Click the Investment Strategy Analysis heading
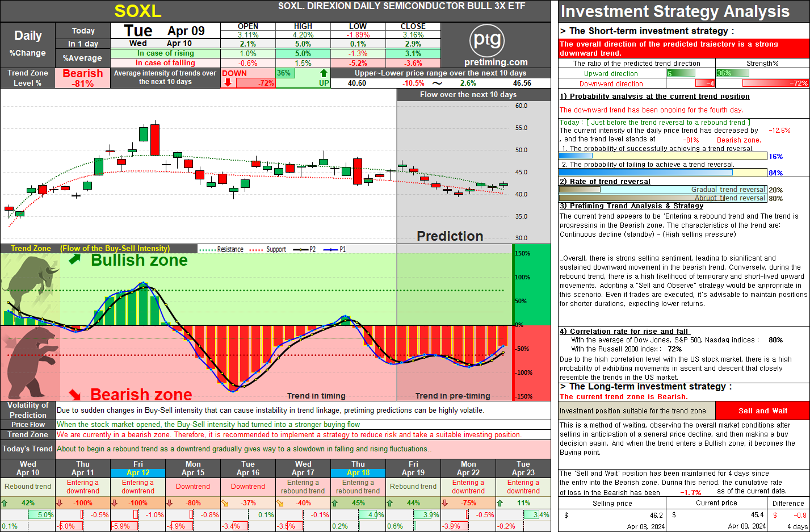 click(x=675, y=11)
